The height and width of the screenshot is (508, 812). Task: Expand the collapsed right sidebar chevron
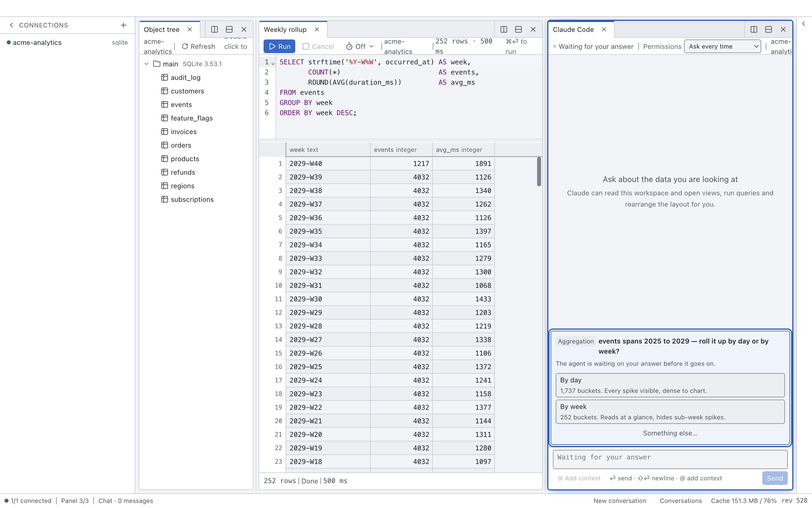tap(804, 24)
